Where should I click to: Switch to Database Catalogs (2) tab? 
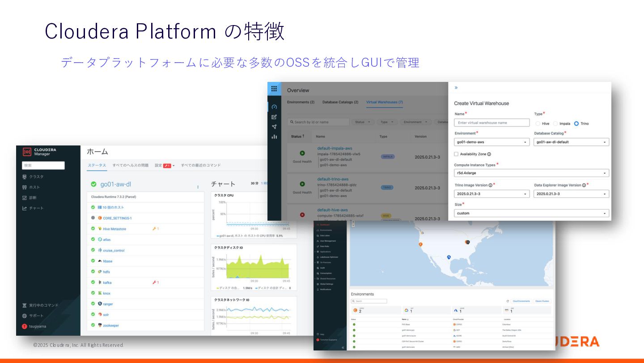coord(340,102)
